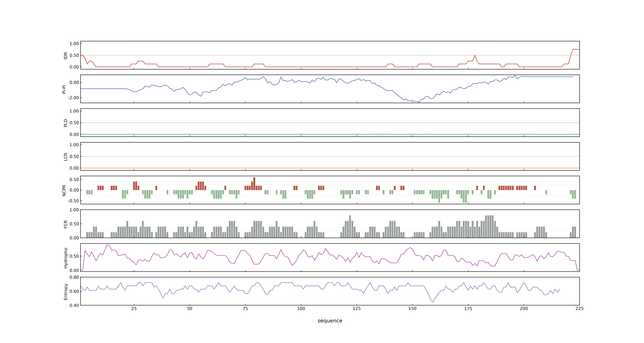Click the IDR y-axis label

click(66, 55)
